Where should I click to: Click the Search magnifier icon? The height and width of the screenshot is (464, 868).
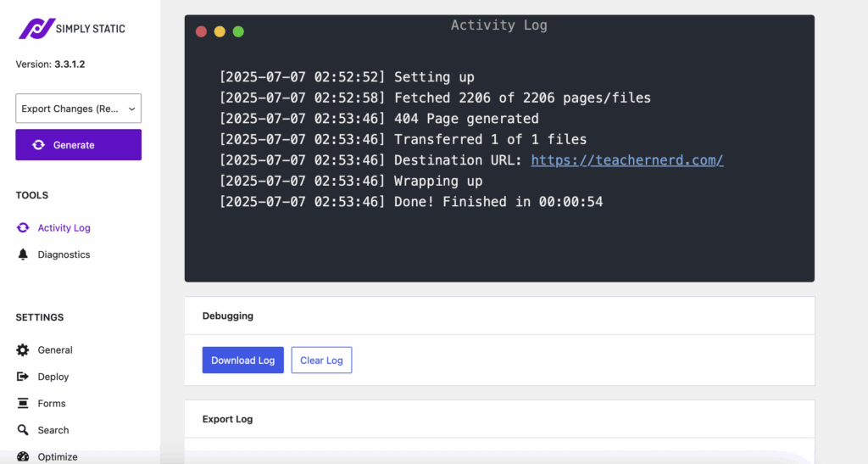click(x=23, y=430)
